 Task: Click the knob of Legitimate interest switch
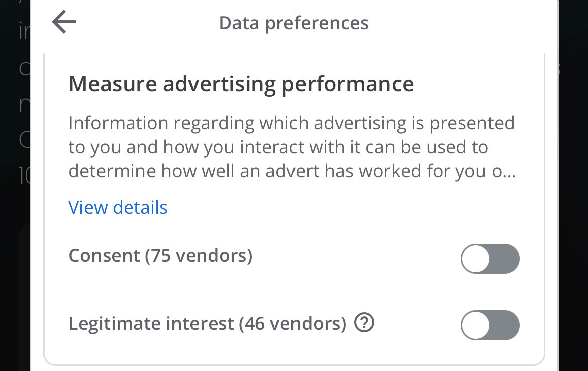(476, 325)
